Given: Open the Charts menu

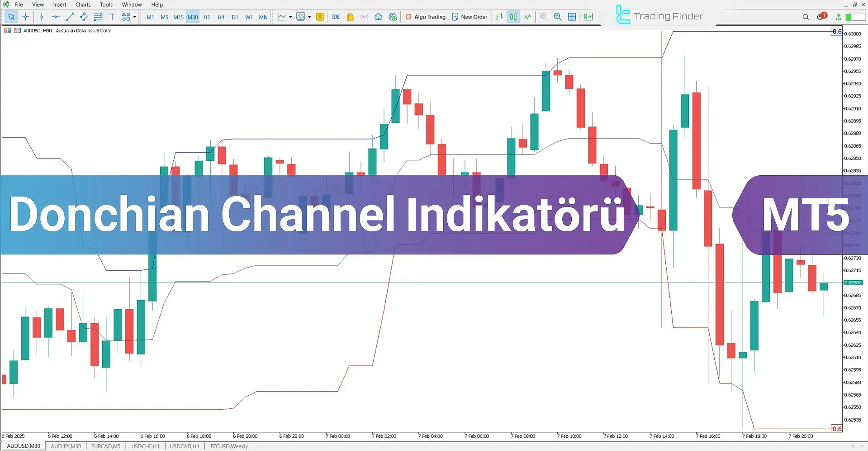Looking at the screenshot, I should coord(82,5).
